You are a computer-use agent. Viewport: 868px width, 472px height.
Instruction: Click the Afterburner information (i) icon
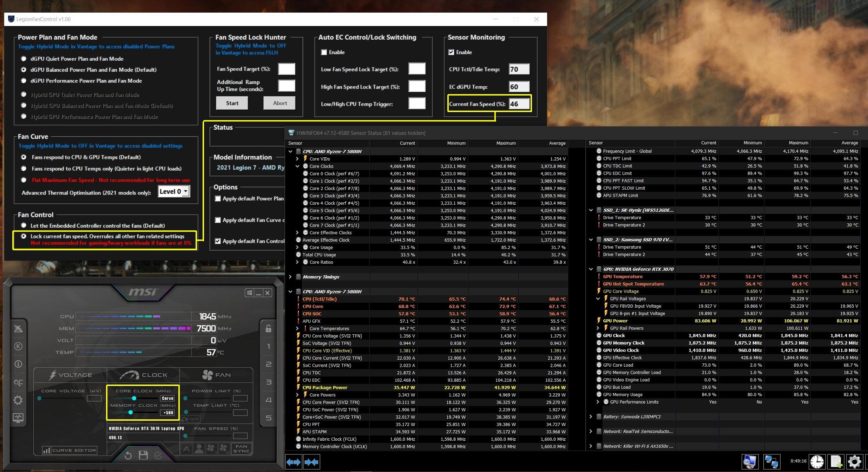coord(18,364)
